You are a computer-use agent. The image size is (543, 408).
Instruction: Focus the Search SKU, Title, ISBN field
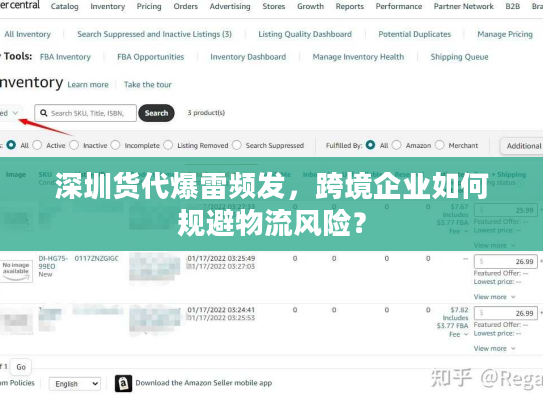86,113
